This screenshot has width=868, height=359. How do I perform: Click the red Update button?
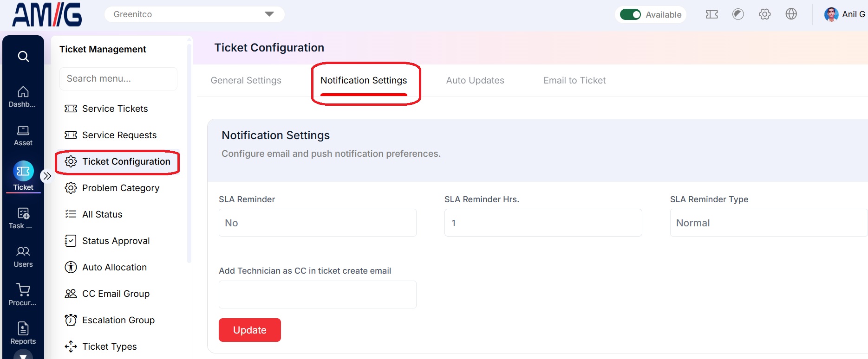click(250, 330)
